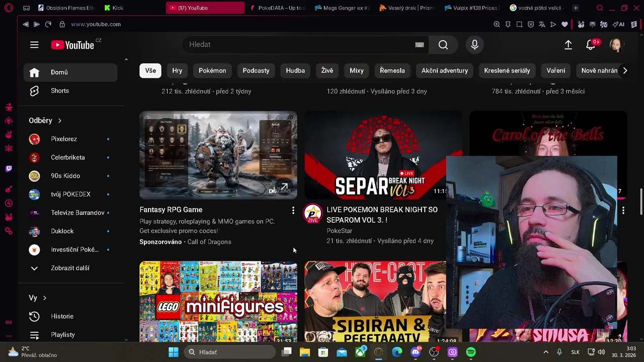This screenshot has height=362, width=644.
Task: Open the Microsoft Edge taskbar icon
Action: (397, 352)
